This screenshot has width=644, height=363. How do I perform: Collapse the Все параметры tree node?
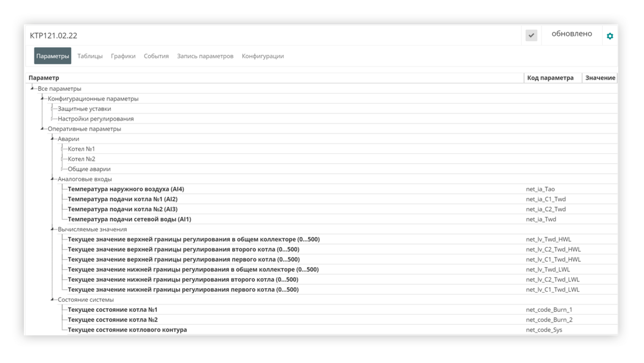click(32, 88)
